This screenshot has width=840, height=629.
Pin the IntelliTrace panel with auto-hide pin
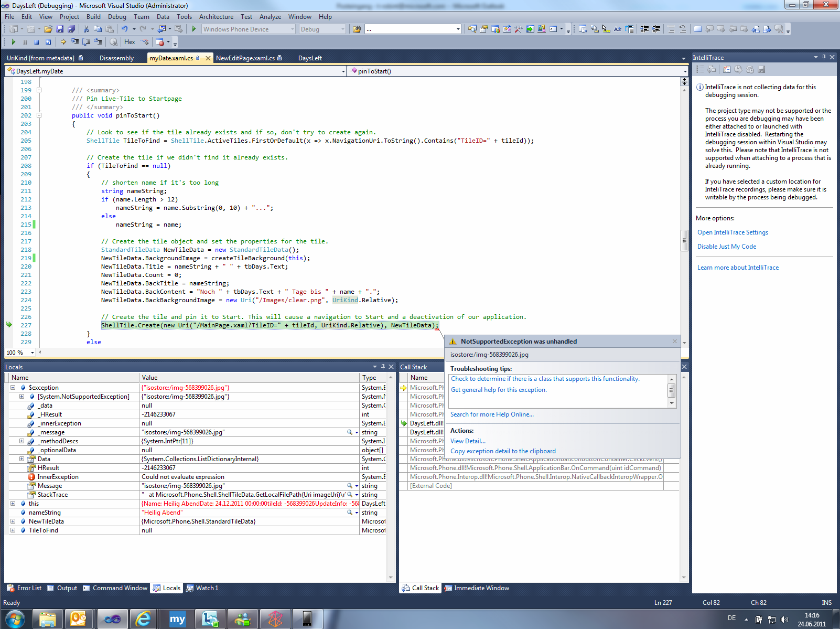pos(824,57)
